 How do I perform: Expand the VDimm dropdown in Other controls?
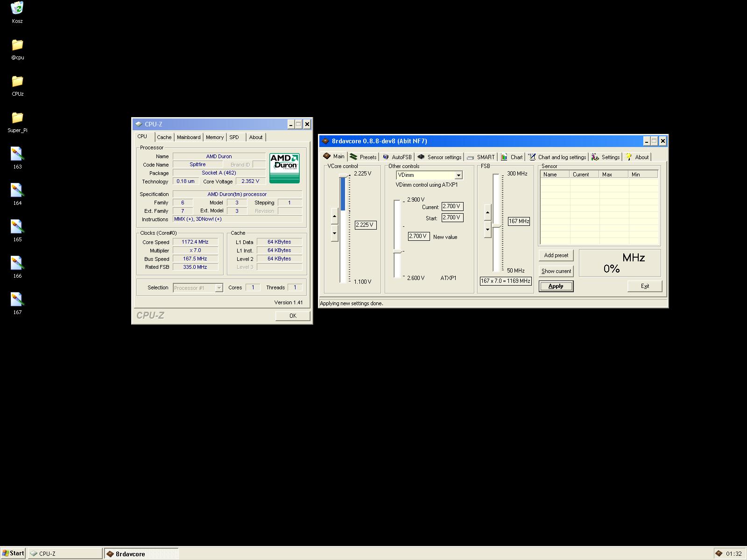(458, 175)
